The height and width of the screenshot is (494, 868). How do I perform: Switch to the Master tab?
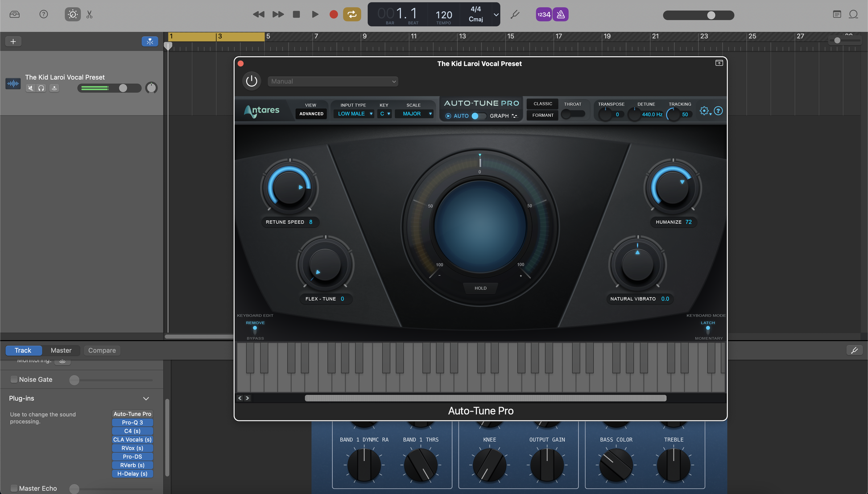(61, 350)
